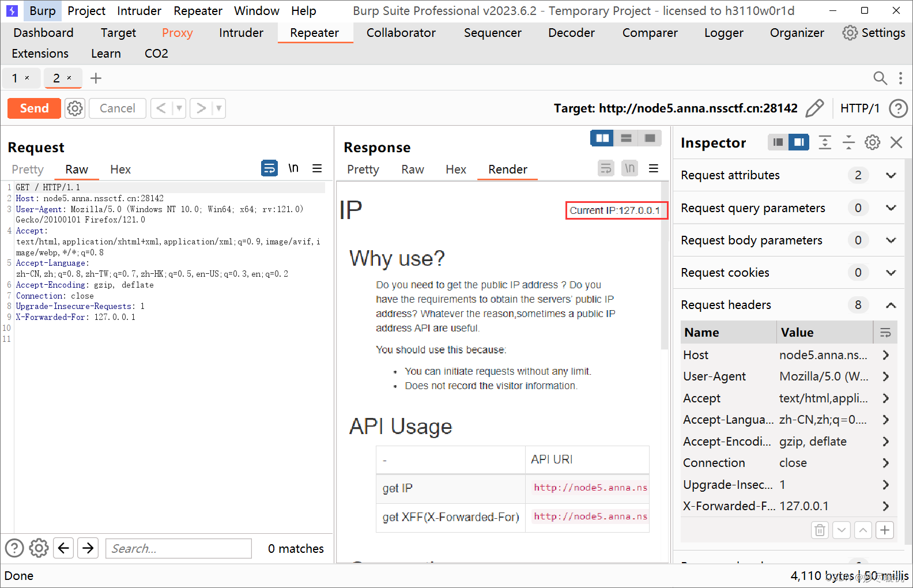Expand Request query parameters section

click(891, 208)
